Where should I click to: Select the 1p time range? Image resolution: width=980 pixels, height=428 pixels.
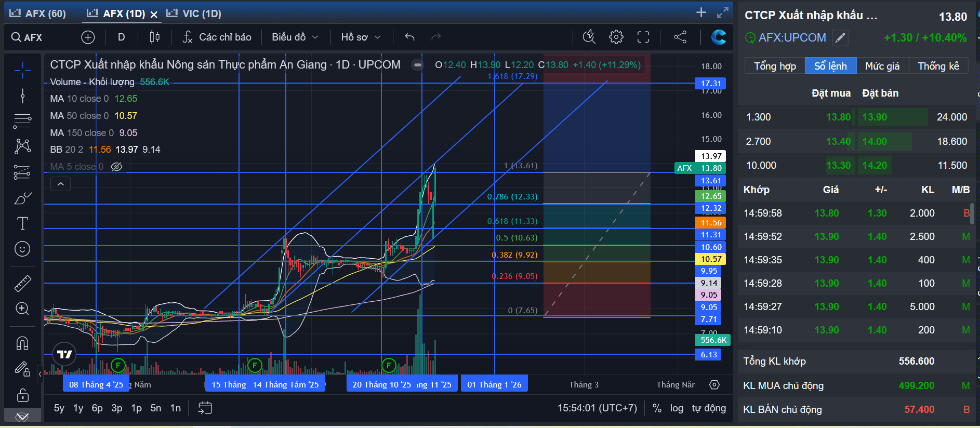136,408
